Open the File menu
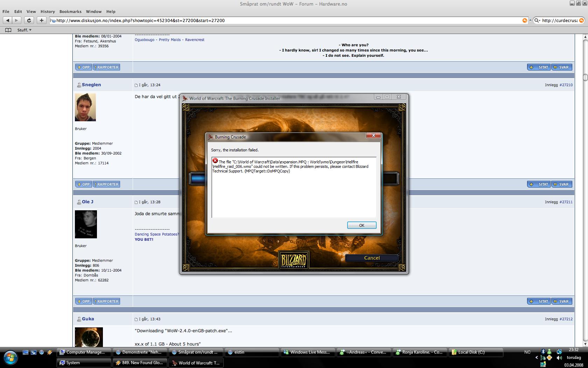The image size is (588, 368). tap(6, 12)
